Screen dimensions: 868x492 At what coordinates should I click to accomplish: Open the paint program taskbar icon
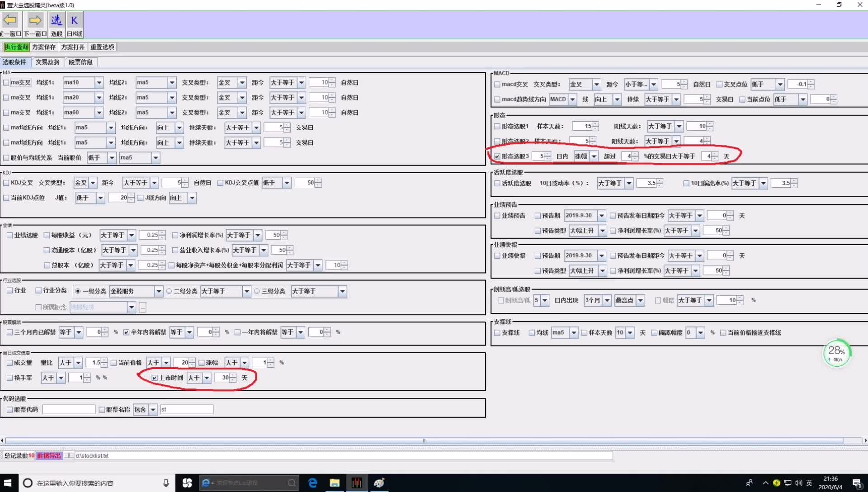click(x=379, y=483)
